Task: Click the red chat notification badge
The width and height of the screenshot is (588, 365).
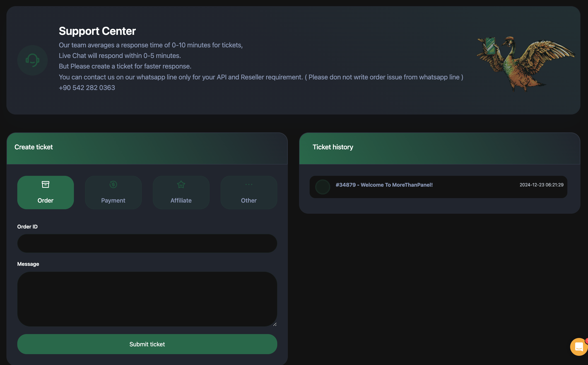Action: pos(586,340)
